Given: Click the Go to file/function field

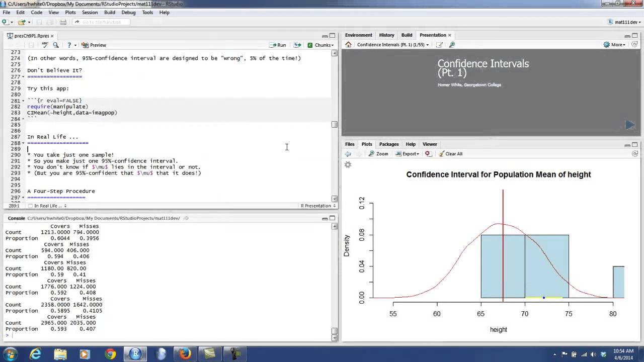Looking at the screenshot, I should [x=101, y=22].
